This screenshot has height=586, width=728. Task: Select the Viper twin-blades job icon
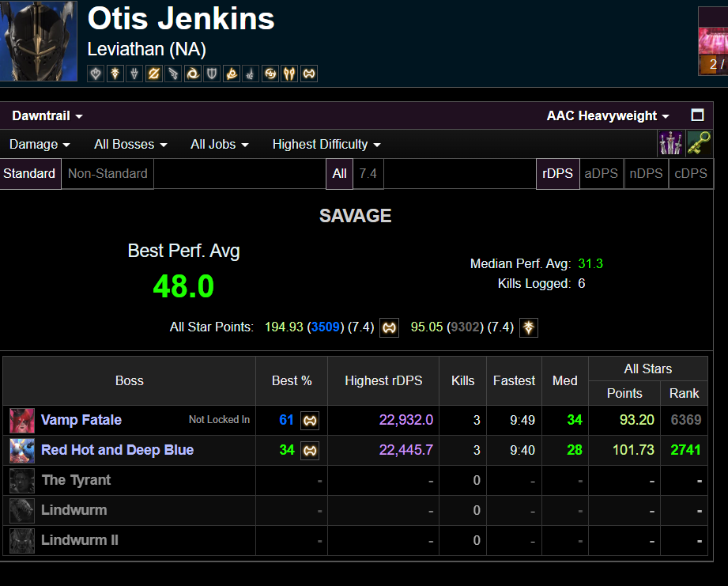289,74
